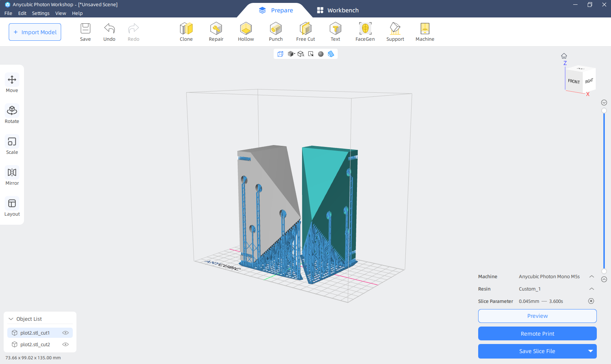
Task: Toggle the build volume box display icon
Action: point(280,54)
